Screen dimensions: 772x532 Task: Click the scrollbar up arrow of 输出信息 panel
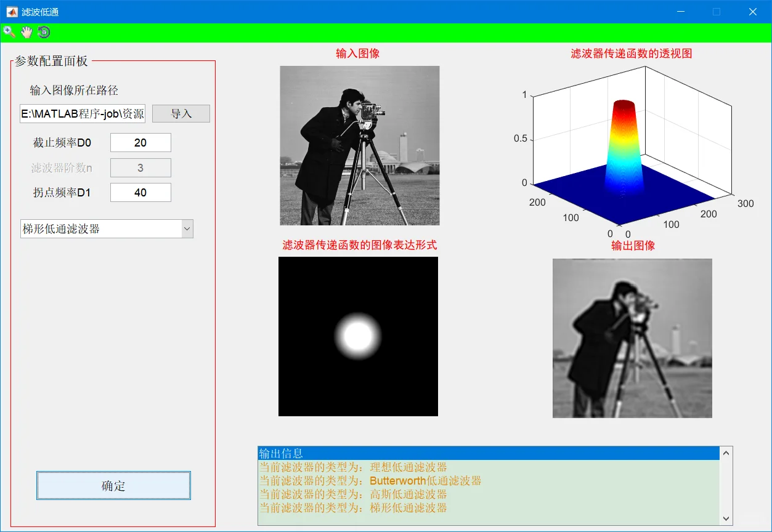point(726,453)
